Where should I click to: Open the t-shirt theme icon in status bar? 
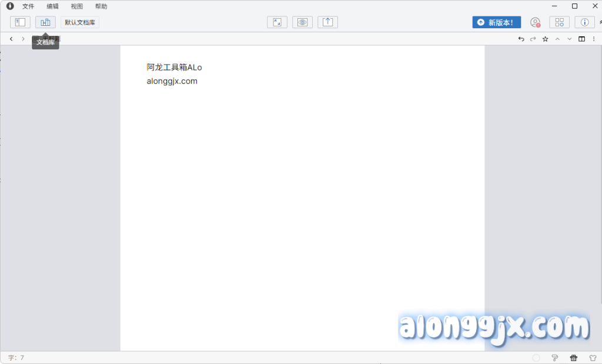(x=593, y=358)
